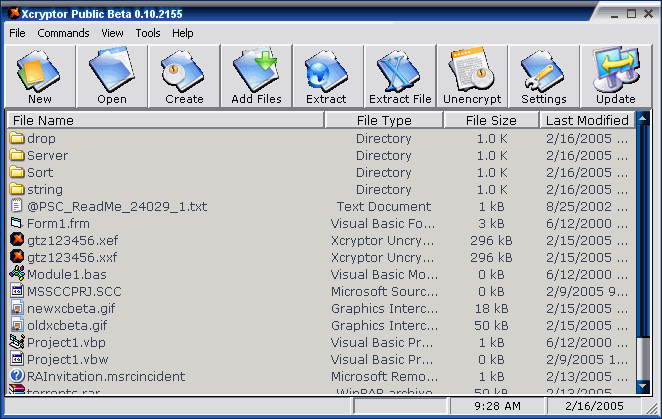Click Visual Basic Fo... type of Form1.frm

383,223
